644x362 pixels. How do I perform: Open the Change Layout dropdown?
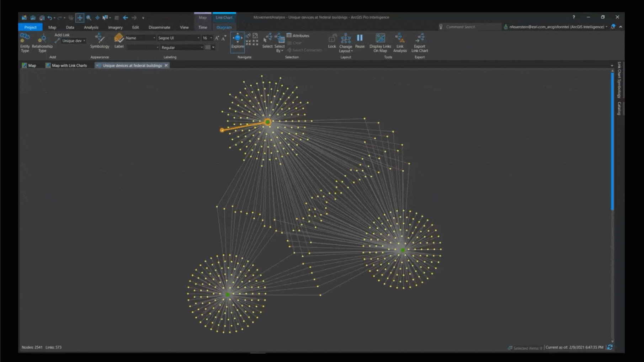click(345, 44)
